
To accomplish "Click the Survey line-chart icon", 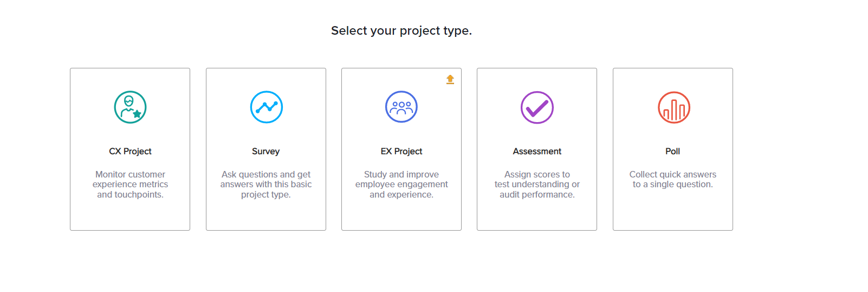I will pos(266,107).
